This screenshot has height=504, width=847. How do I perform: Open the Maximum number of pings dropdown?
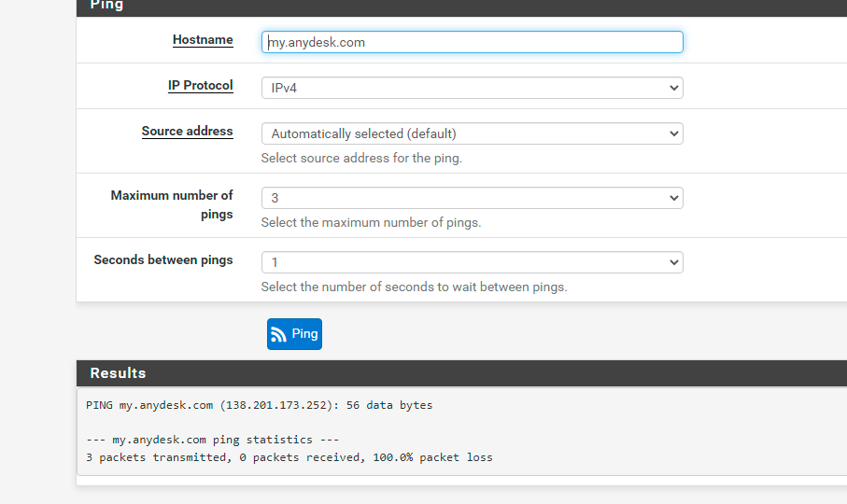point(473,198)
